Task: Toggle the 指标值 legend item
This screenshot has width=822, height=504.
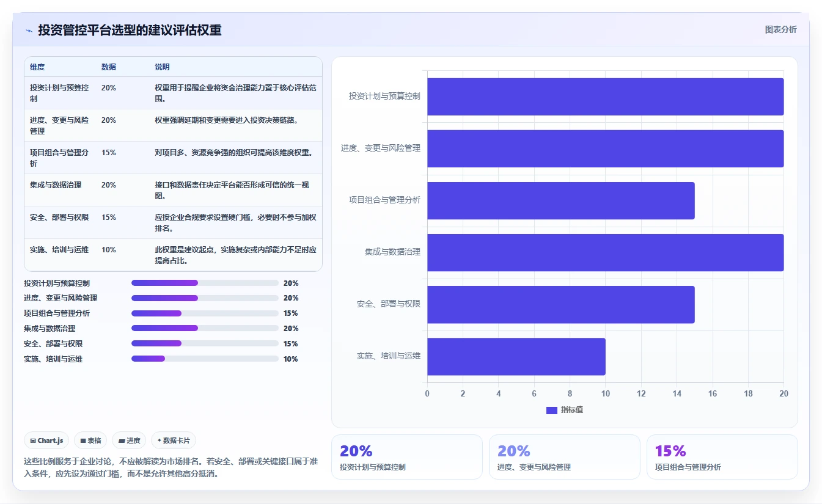Action: pyautogui.click(x=565, y=410)
